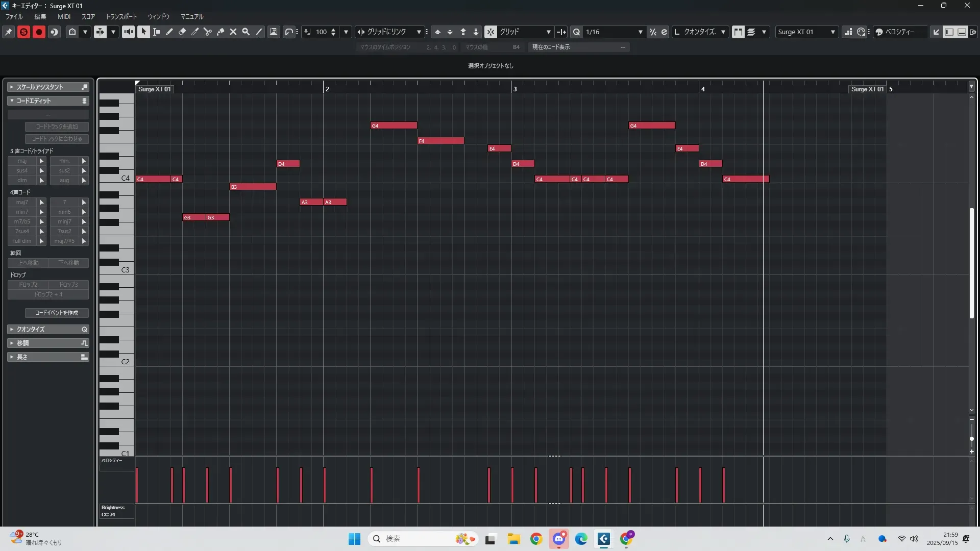This screenshot has height=551, width=980.
Task: Toggle the Record in Editor button
Action: click(39, 32)
